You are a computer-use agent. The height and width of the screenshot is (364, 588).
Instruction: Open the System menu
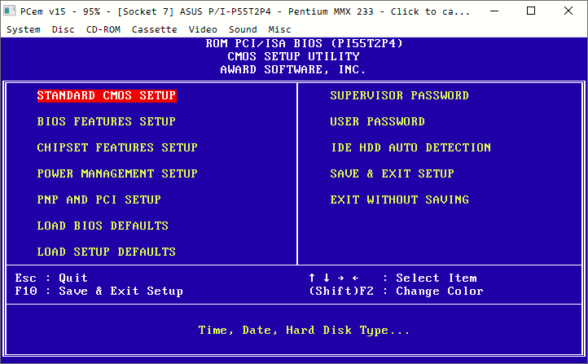(x=24, y=29)
